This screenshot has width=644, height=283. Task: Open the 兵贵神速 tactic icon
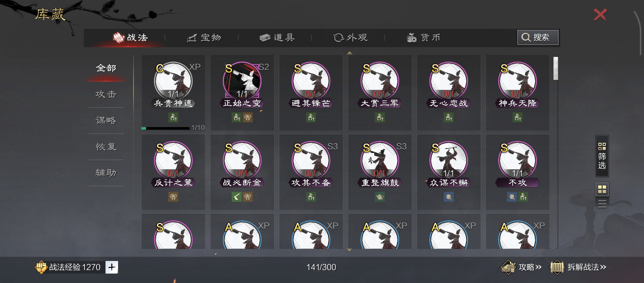(x=173, y=81)
